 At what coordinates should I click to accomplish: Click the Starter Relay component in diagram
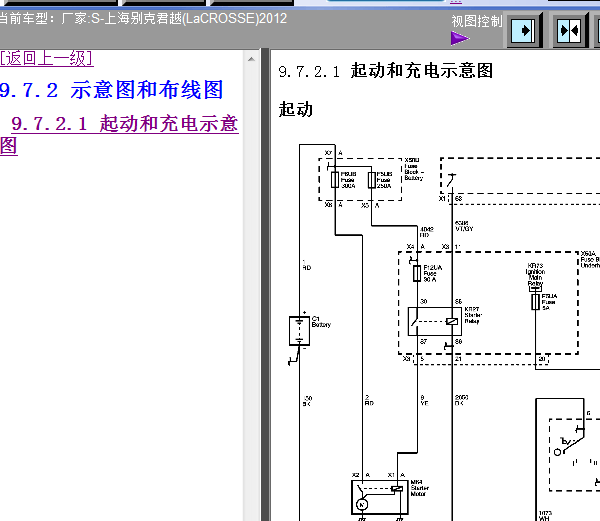pyautogui.click(x=435, y=321)
